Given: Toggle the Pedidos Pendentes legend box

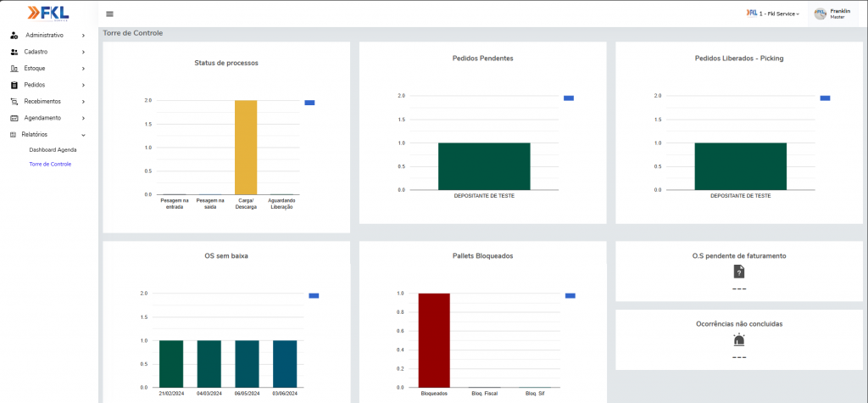Looking at the screenshot, I should tap(569, 98).
